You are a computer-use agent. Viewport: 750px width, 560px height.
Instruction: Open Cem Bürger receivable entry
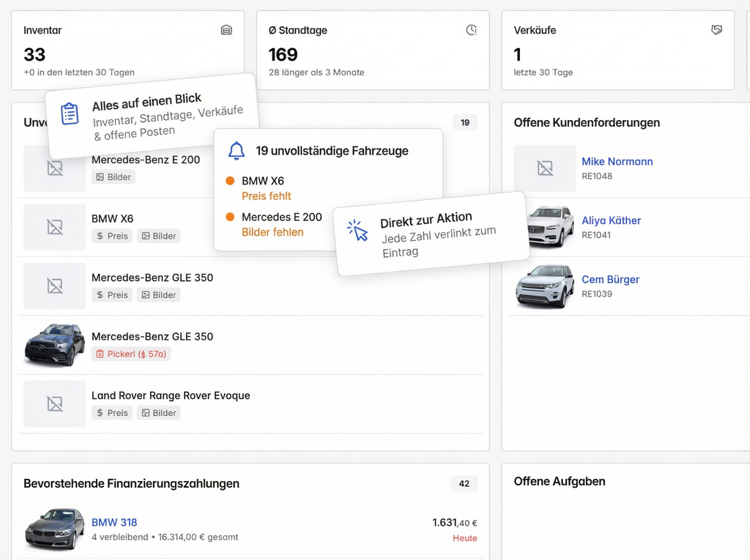(x=610, y=280)
